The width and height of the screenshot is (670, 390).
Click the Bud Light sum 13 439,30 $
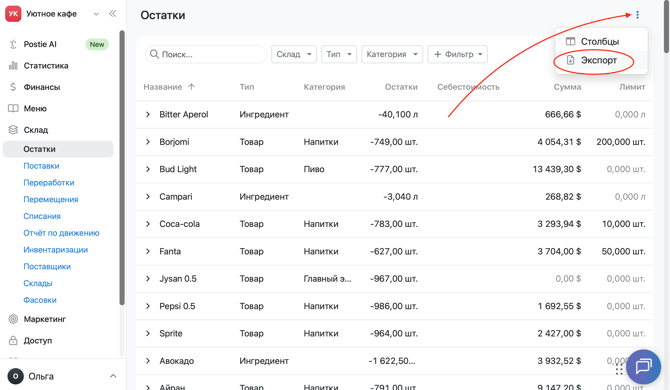tap(556, 169)
